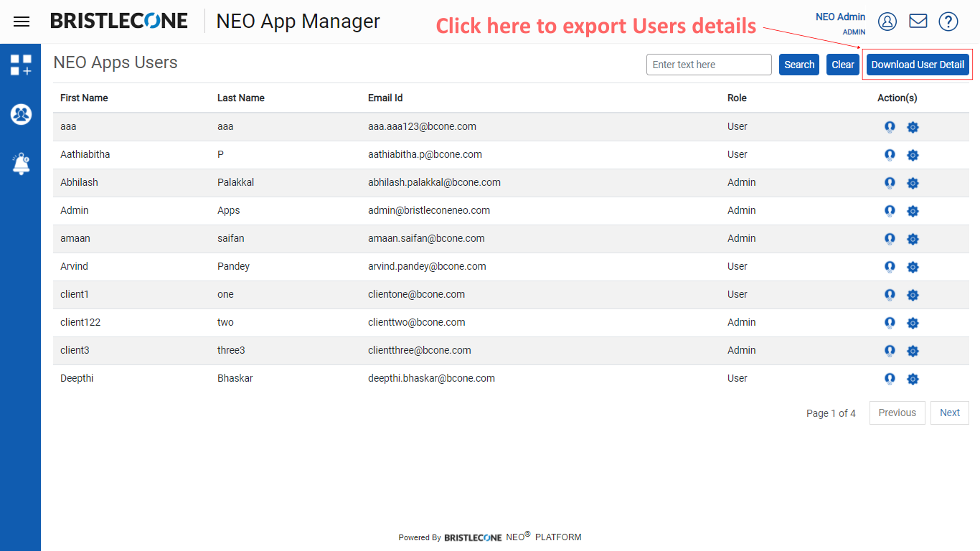Click the user icon for client1 row
Viewport: 980px width, 551px height.
[x=890, y=295]
